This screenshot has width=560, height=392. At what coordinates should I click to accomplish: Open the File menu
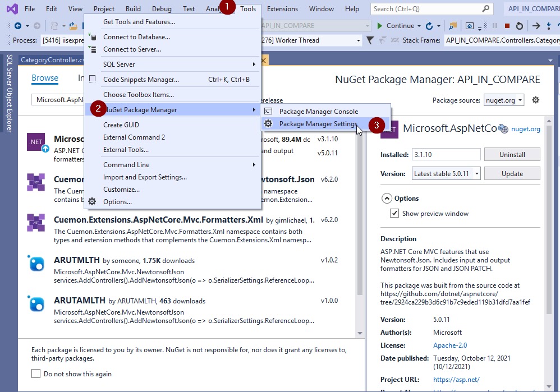[x=30, y=8]
